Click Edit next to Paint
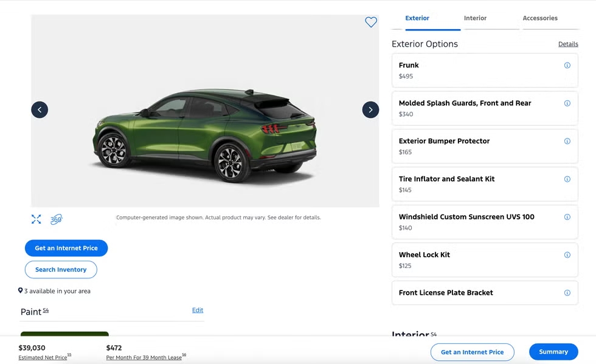The height and width of the screenshot is (364, 596). click(x=198, y=310)
